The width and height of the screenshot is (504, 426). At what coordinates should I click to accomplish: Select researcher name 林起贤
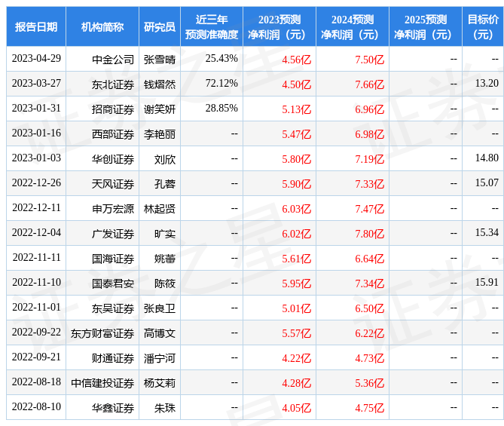coord(160,209)
